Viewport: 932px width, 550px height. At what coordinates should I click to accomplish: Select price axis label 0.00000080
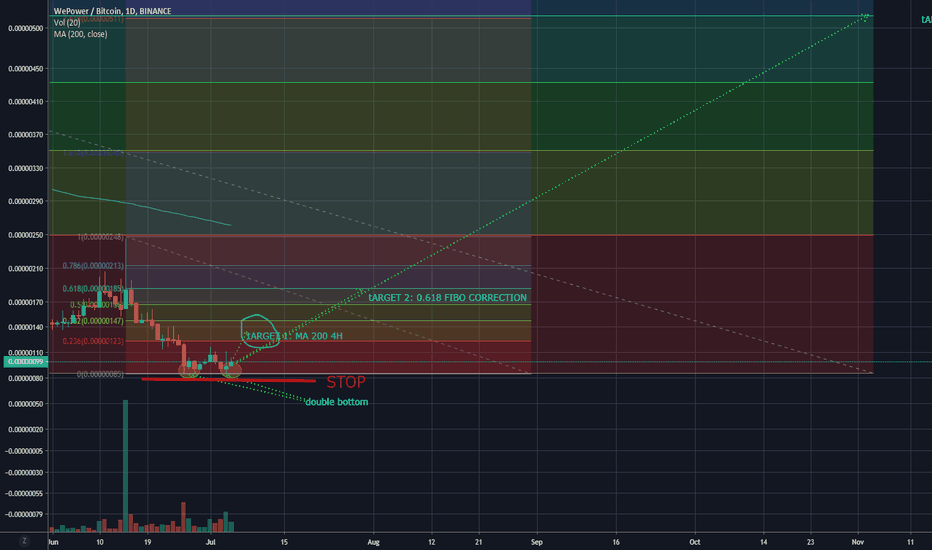(26, 378)
